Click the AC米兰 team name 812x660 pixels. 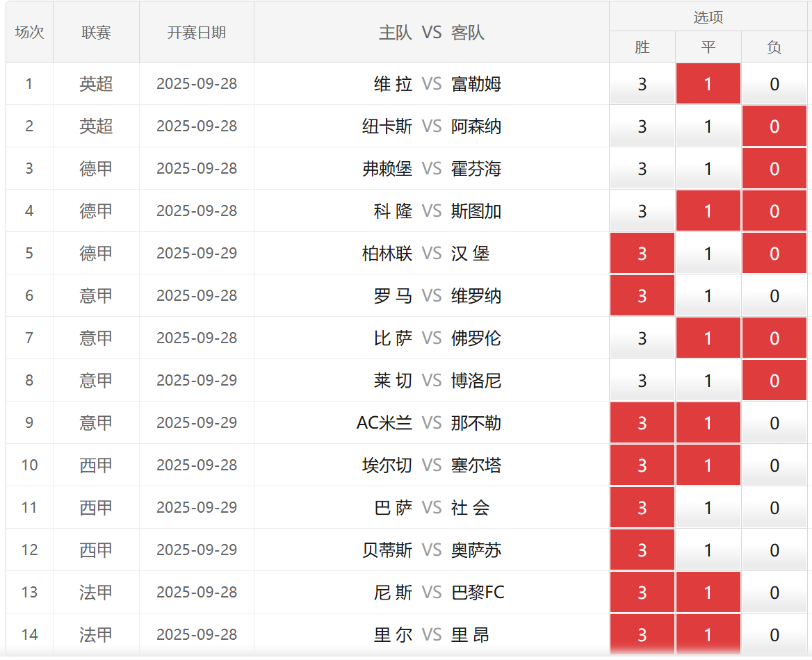[384, 423]
